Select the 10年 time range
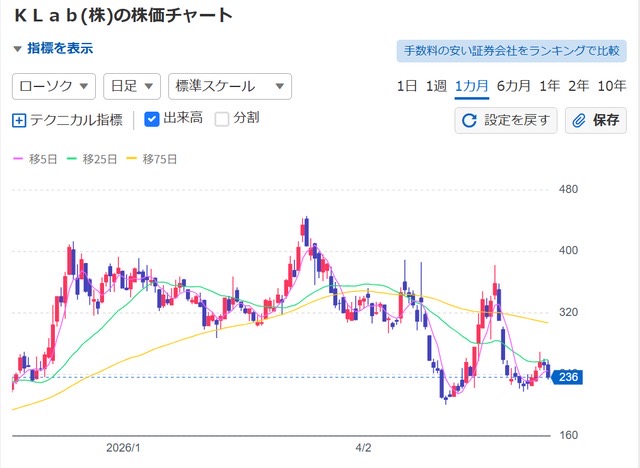The width and height of the screenshot is (640, 468). click(612, 86)
